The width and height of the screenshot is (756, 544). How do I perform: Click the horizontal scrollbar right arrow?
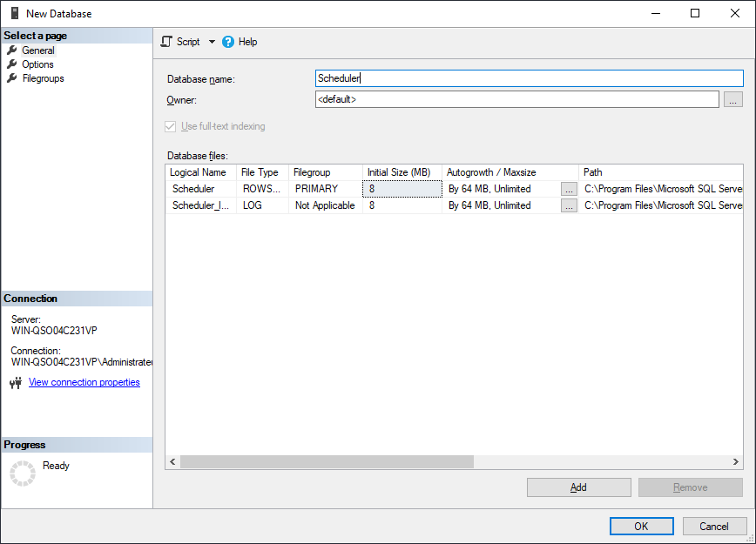737,462
